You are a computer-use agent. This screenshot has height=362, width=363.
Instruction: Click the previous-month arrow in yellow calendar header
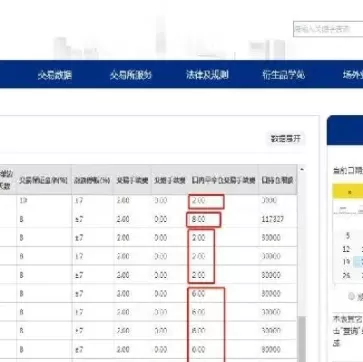coord(349,192)
